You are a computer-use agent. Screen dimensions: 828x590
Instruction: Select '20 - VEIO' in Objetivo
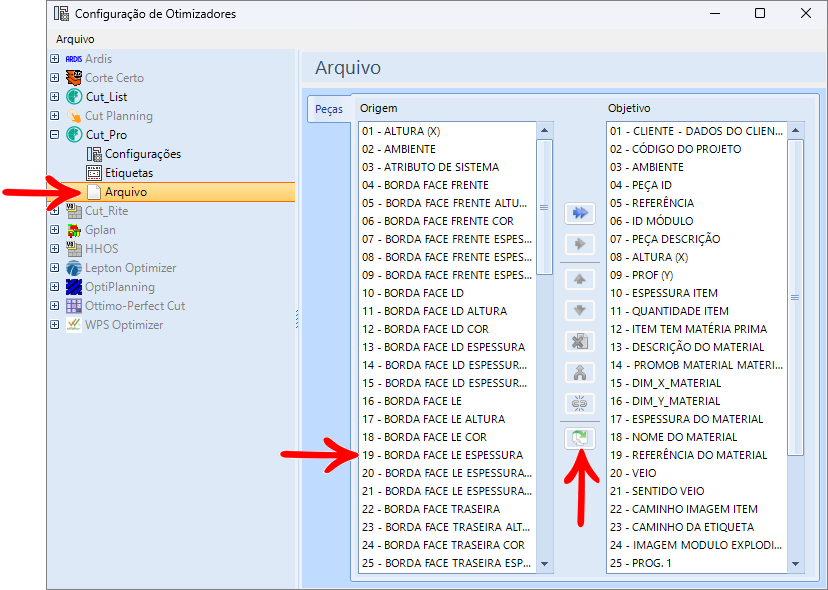tap(697, 473)
